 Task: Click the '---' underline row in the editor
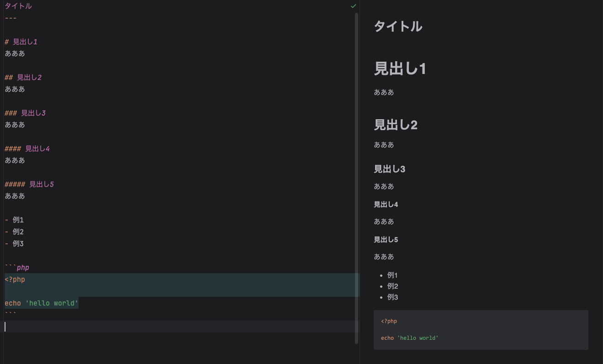click(x=11, y=18)
